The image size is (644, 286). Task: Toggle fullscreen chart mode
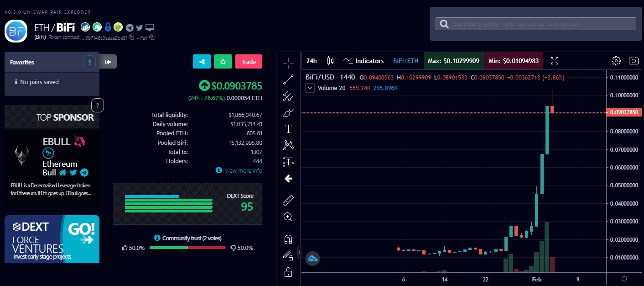555,61
